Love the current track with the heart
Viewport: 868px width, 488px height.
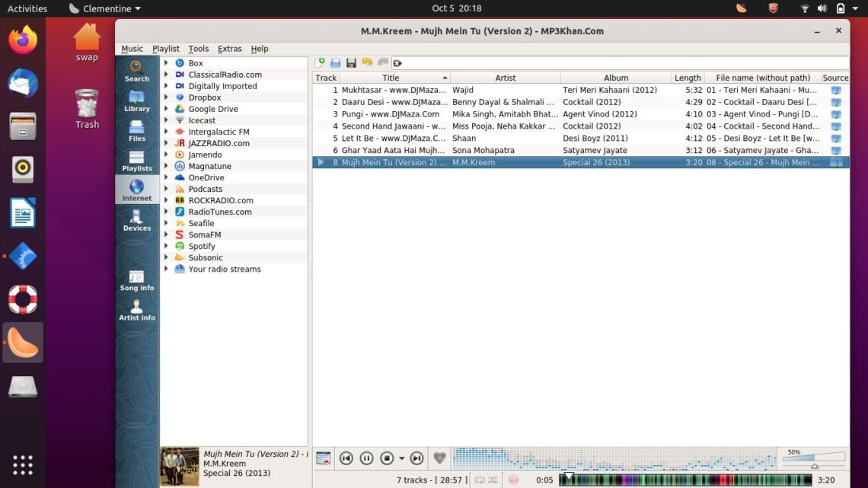coord(439,458)
